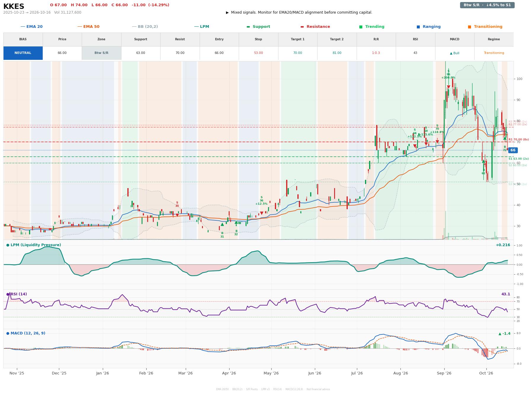This screenshot has height=394, width=532.
Task: Click the Regime Transitioning cell
Action: 494,53
